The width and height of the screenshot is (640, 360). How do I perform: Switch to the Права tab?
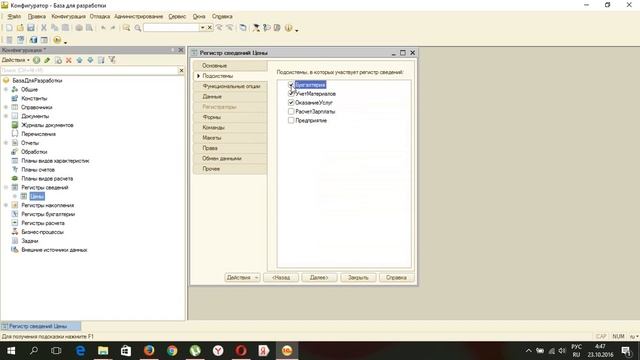click(x=231, y=148)
